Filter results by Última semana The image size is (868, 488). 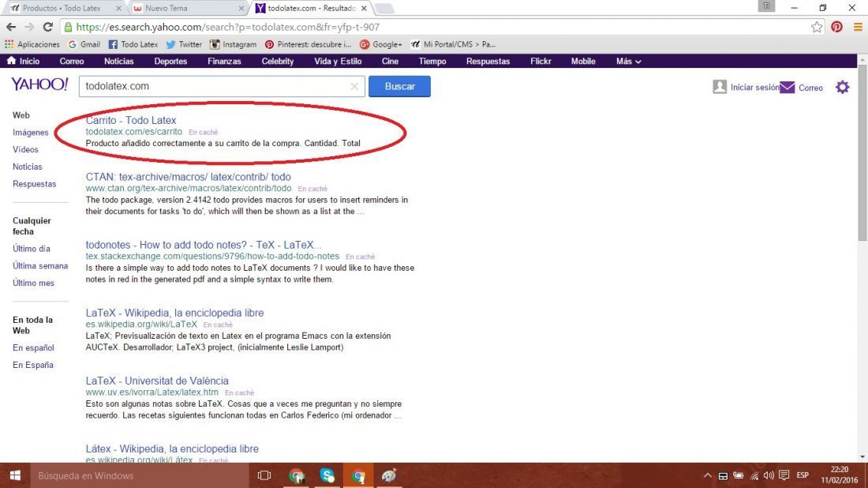[40, 266]
